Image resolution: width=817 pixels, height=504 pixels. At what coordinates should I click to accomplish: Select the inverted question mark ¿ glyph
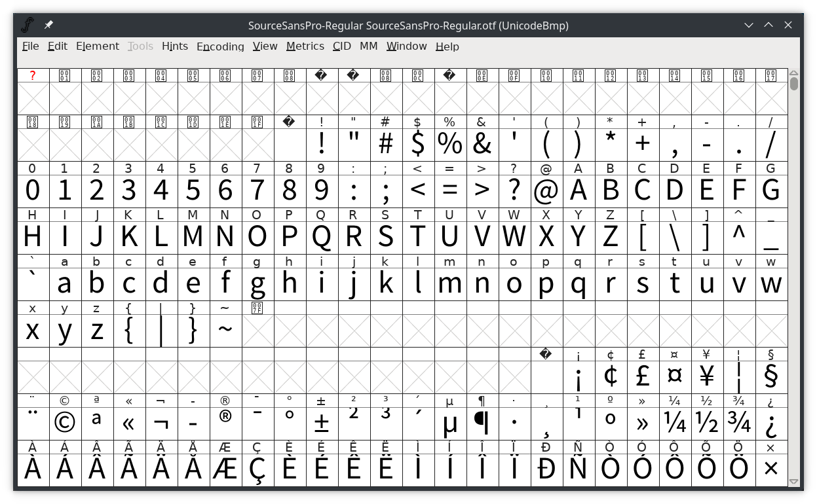771,423
